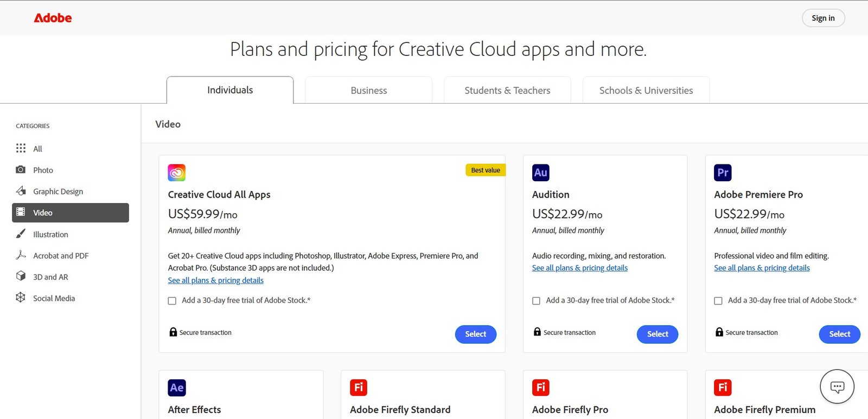The height and width of the screenshot is (419, 868).
Task: Click the Best value badge
Action: [x=486, y=170]
